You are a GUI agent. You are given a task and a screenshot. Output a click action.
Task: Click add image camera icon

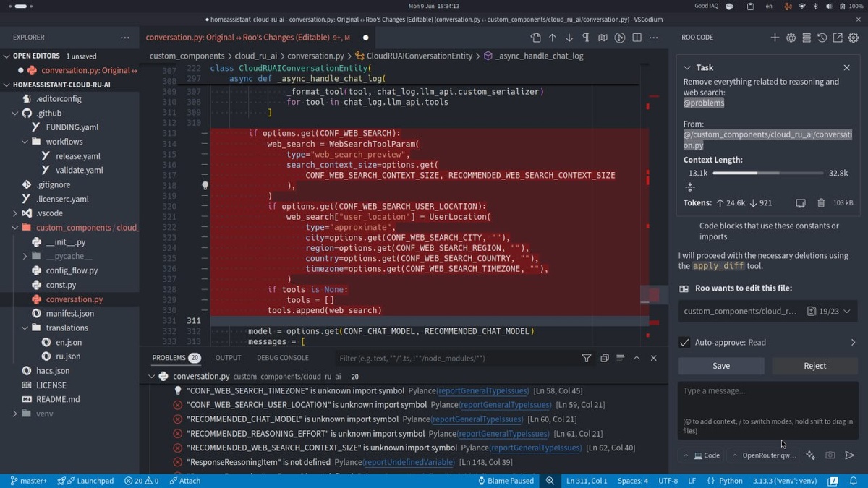pyautogui.click(x=830, y=455)
